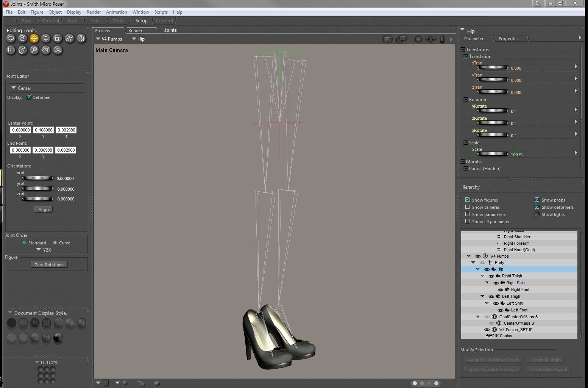Open the Figure menu
The image size is (588, 388).
[x=37, y=12]
